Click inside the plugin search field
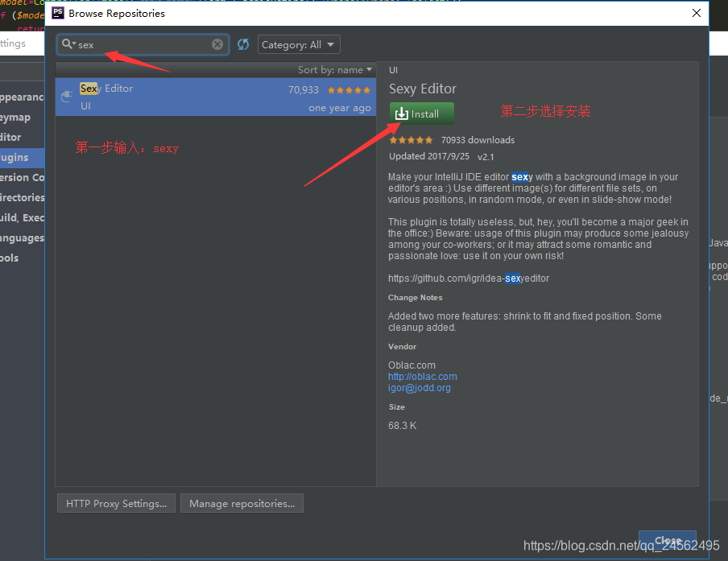This screenshot has height=561, width=728. click(143, 44)
